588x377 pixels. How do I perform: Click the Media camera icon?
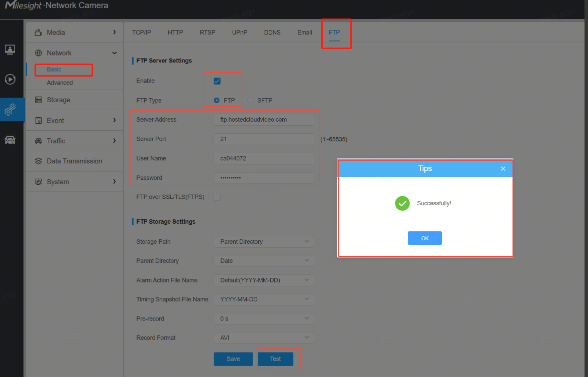point(38,33)
